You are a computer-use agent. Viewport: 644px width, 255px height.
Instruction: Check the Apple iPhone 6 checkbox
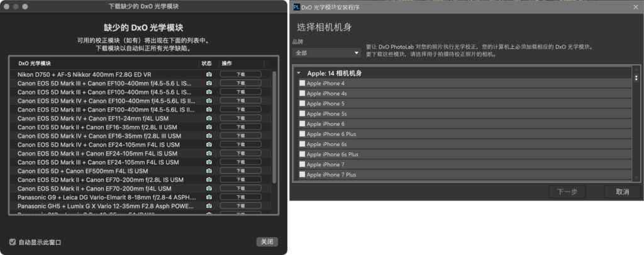tap(303, 124)
